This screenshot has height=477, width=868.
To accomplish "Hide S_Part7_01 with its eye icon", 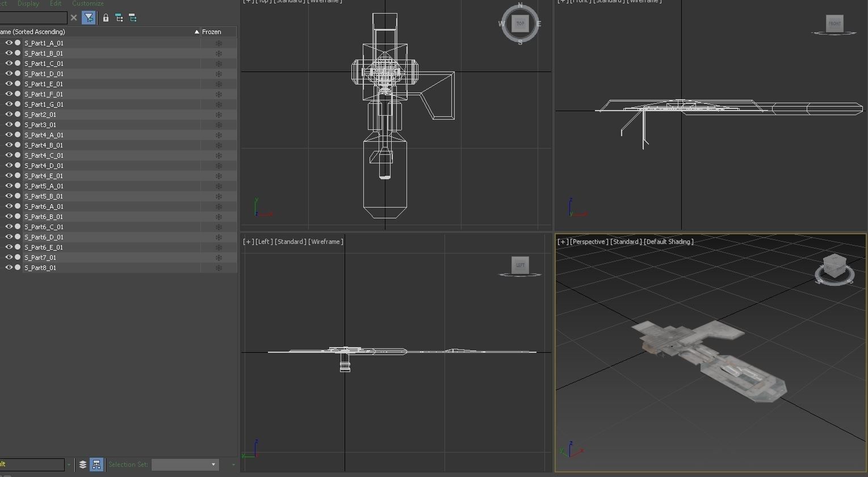I will click(9, 257).
